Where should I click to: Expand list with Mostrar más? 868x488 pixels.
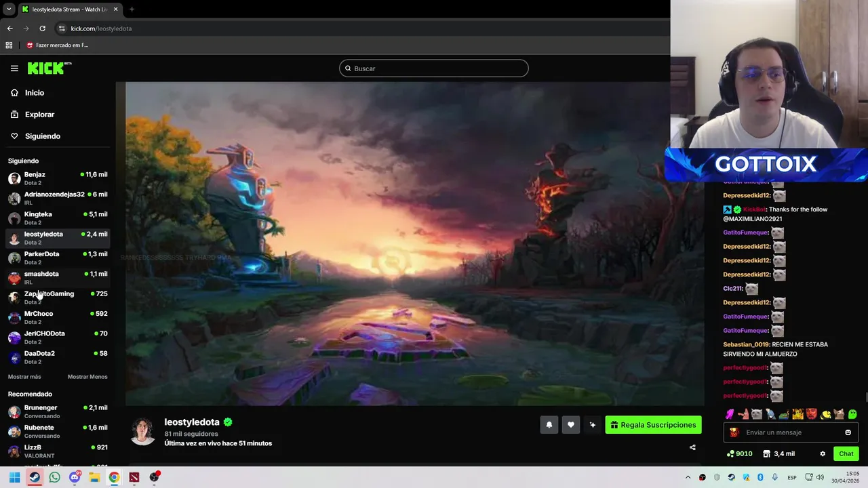(x=24, y=377)
